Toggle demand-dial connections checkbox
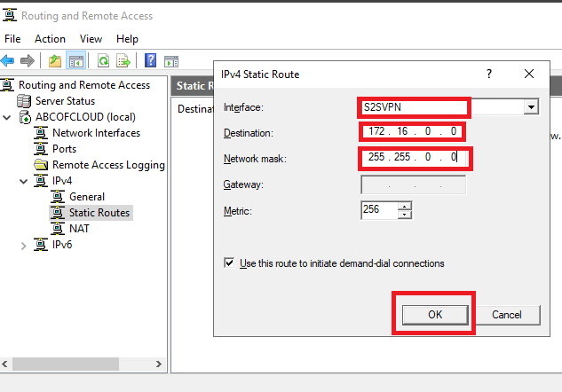 click(229, 263)
